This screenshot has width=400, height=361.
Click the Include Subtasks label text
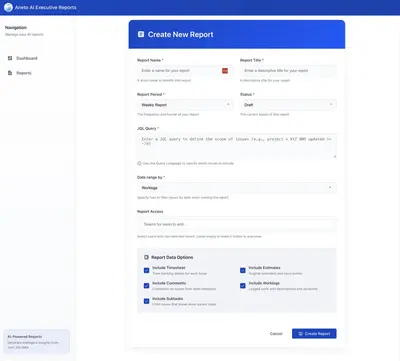168,299
